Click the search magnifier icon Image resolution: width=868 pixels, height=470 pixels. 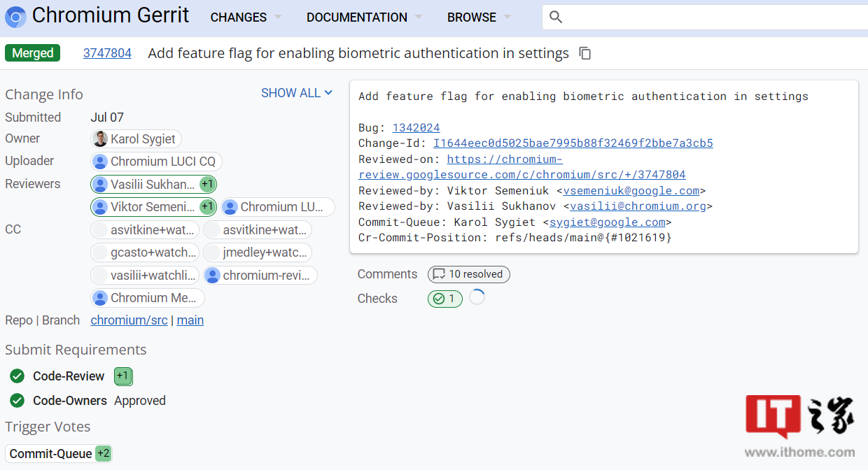coord(556,17)
